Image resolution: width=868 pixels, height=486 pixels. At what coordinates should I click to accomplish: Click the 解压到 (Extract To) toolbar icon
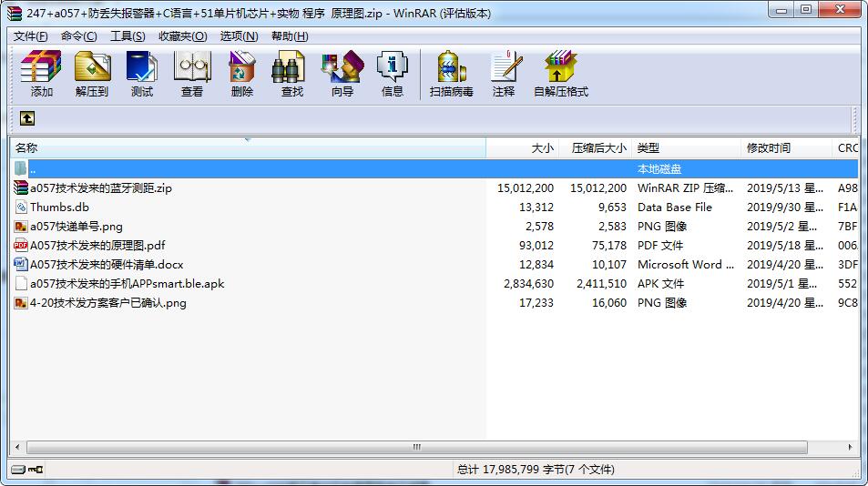(x=92, y=66)
